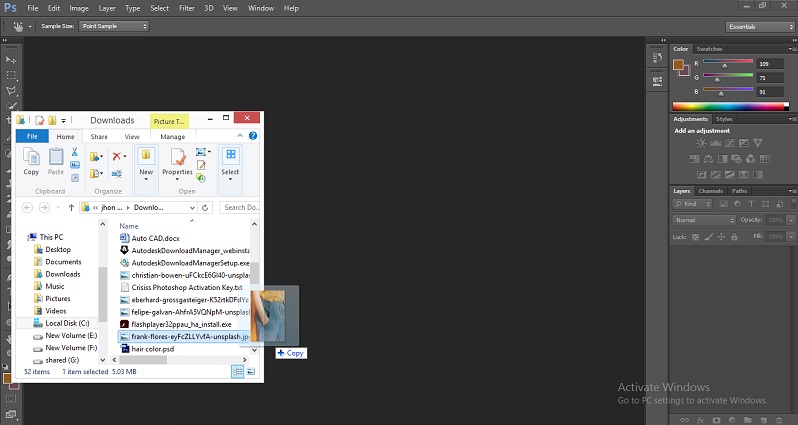
Task: Open the Normal blend mode dropdown
Action: pyautogui.click(x=704, y=220)
